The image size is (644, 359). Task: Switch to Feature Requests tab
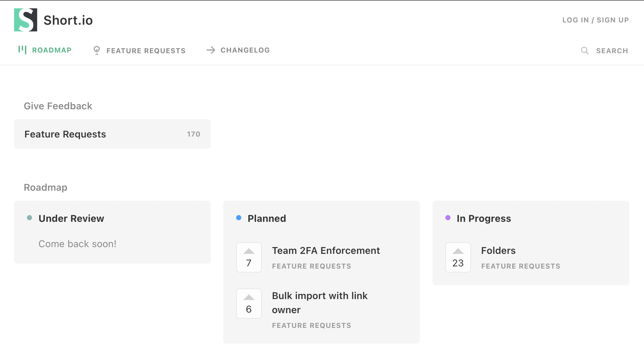tap(146, 51)
